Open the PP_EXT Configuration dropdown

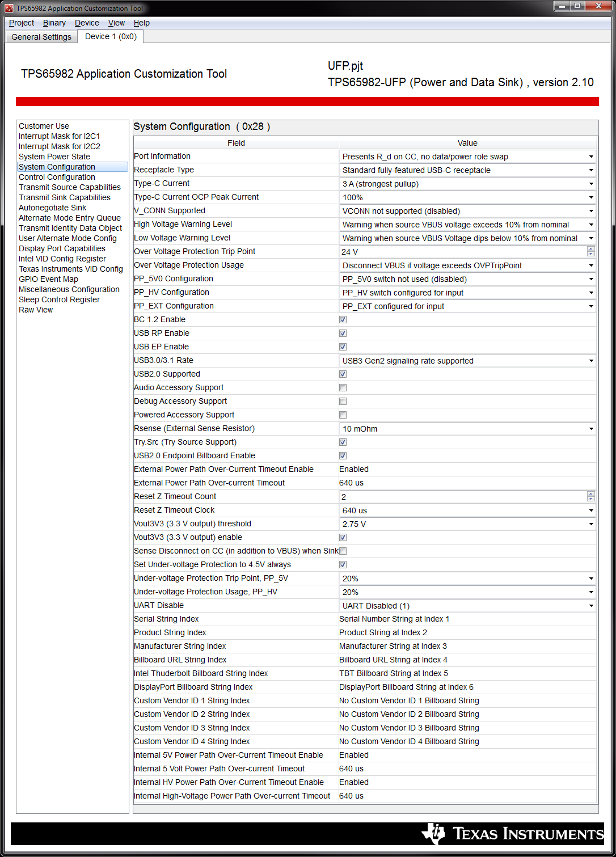point(467,306)
